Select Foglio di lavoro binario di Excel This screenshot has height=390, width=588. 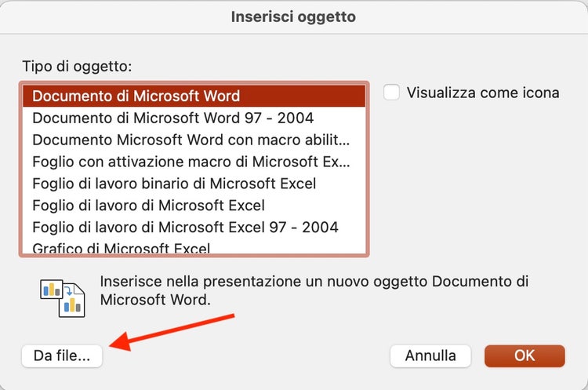coord(174,184)
